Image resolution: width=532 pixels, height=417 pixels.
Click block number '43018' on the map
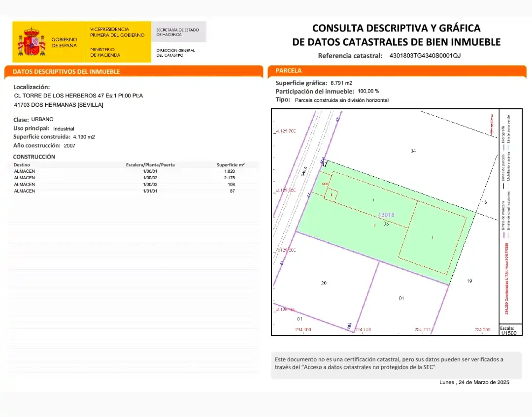[x=386, y=215]
